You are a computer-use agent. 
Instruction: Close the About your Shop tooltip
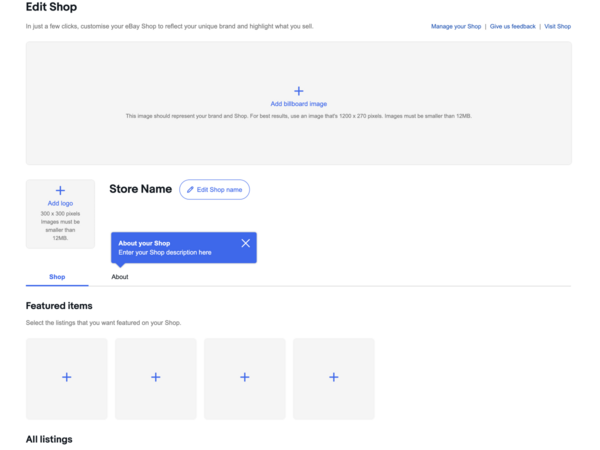(x=246, y=243)
